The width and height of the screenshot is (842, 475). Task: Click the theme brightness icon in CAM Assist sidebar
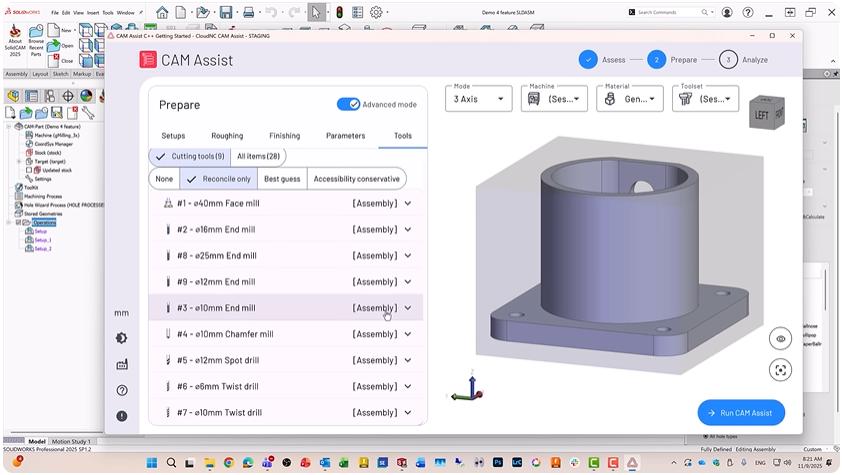(121, 339)
